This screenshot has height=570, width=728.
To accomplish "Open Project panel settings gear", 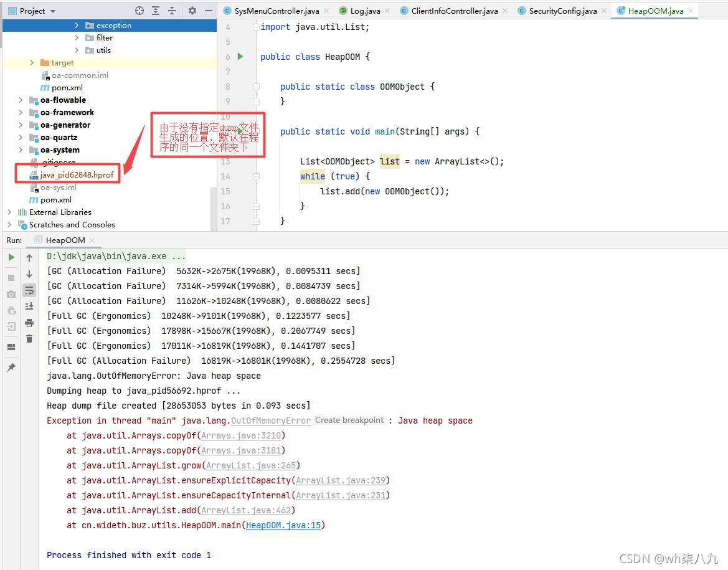I will pos(192,10).
